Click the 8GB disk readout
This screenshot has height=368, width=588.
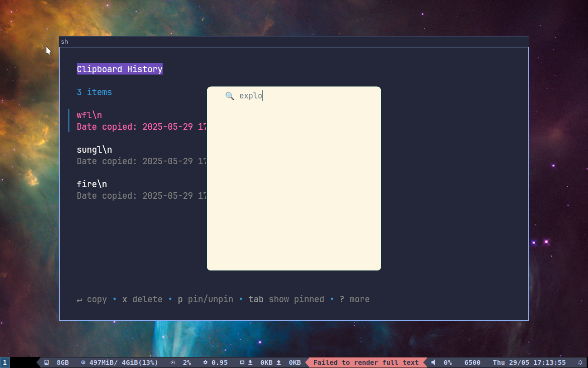coord(62,362)
